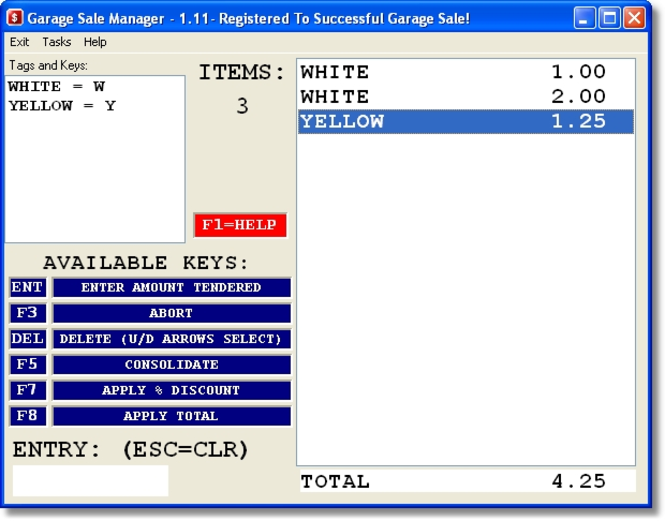Image resolution: width=665 pixels, height=521 pixels.
Task: Click Delete (U/D Arrows Select) button
Action: pyautogui.click(x=171, y=339)
